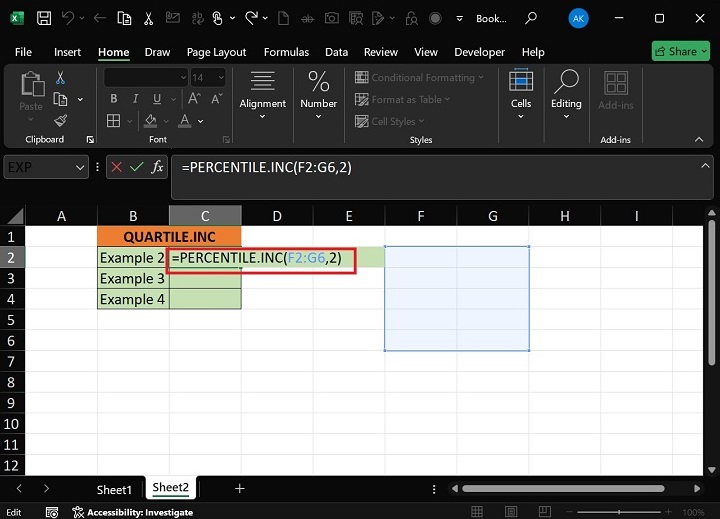The height and width of the screenshot is (519, 720).
Task: Open the File menu
Action: pyautogui.click(x=23, y=52)
